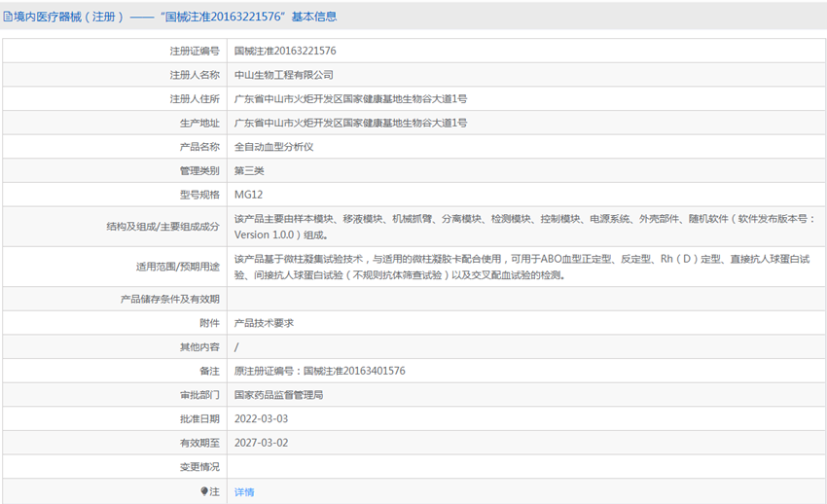The image size is (827, 504).
Task: Select approval date 2022-03-03
Action: click(261, 418)
